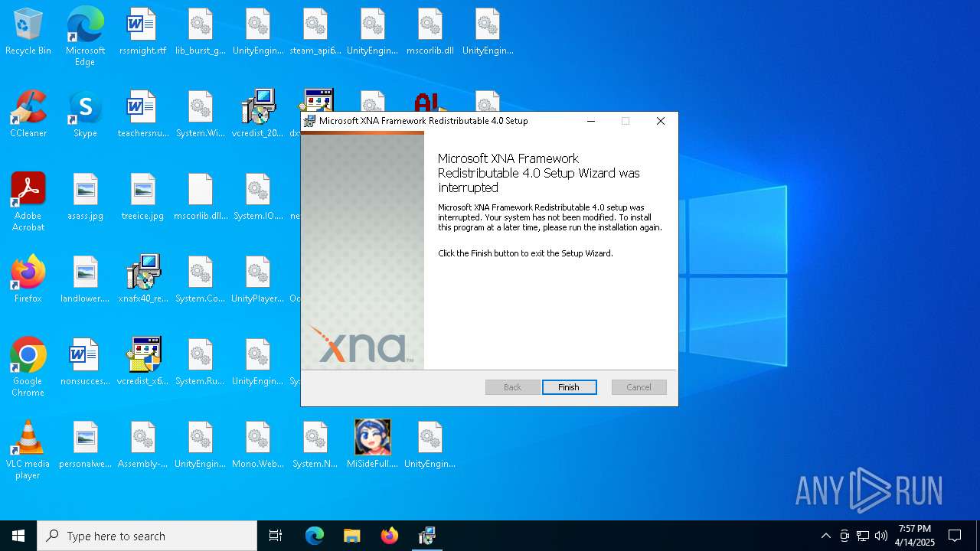Click the greyed-out Cancel button
This screenshot has height=551, width=980.
click(639, 387)
